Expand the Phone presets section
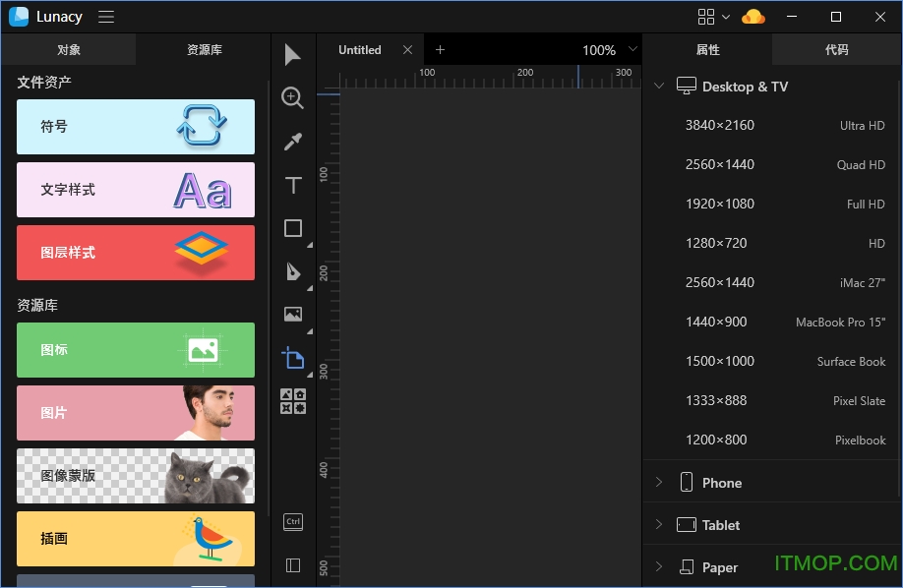This screenshot has width=903, height=588. (659, 482)
